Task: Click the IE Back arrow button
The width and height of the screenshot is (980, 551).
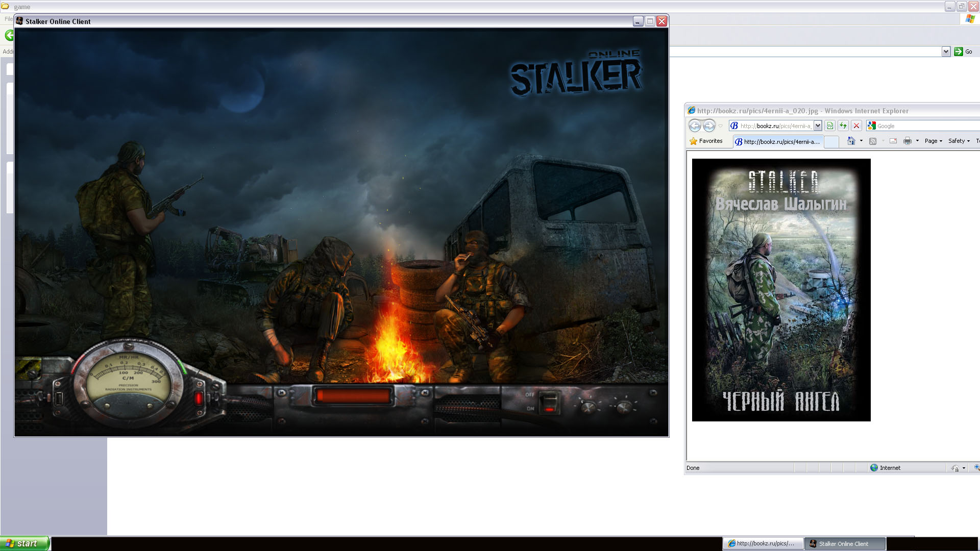Action: click(695, 126)
